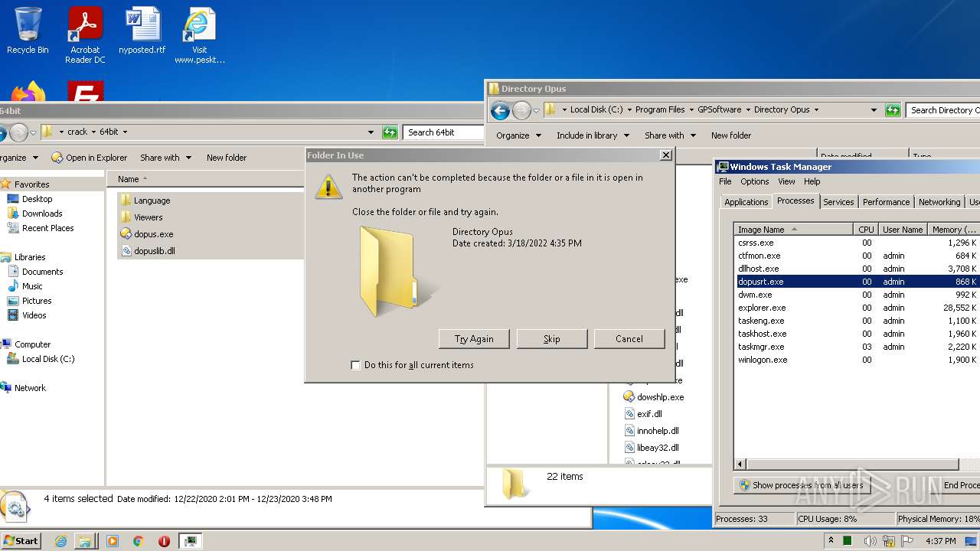Image resolution: width=980 pixels, height=551 pixels.
Task: Open Acrobat Reader DC desktop shortcut
Action: [85, 35]
